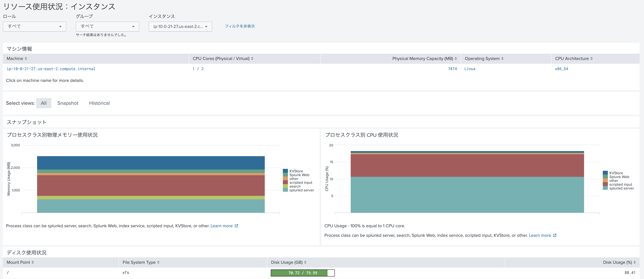Screen dimensions: 644x279
Task: Select the All view toggle
Action: pos(44,103)
